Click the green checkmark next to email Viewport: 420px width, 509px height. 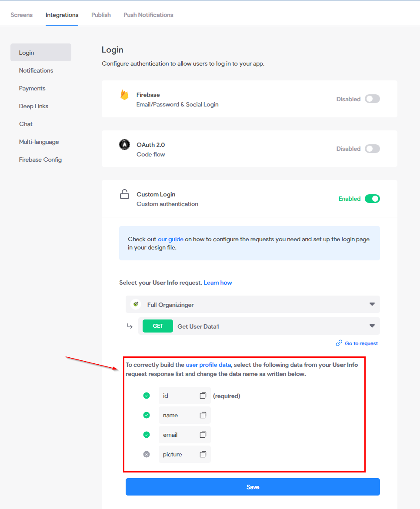(147, 435)
